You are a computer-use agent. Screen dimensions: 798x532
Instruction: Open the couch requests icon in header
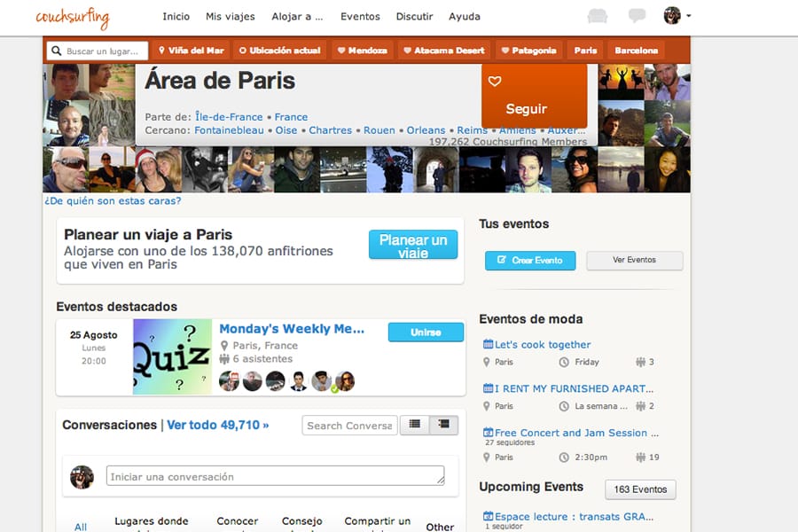597,16
